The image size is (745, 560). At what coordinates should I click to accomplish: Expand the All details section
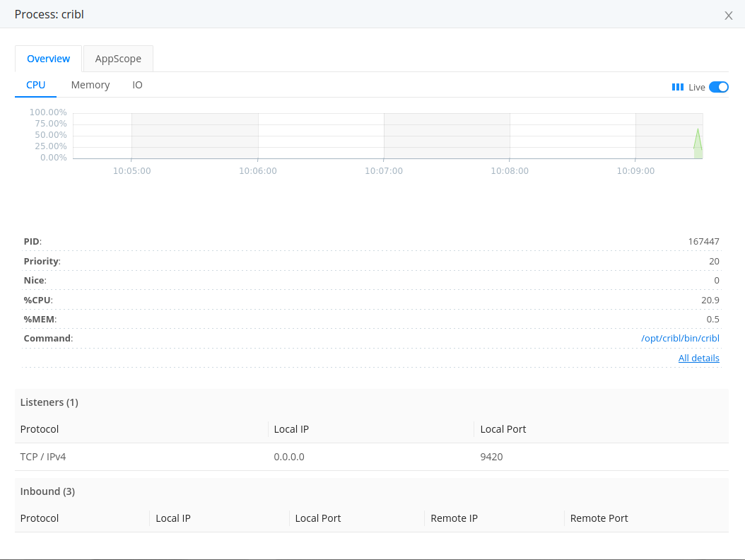coord(698,358)
